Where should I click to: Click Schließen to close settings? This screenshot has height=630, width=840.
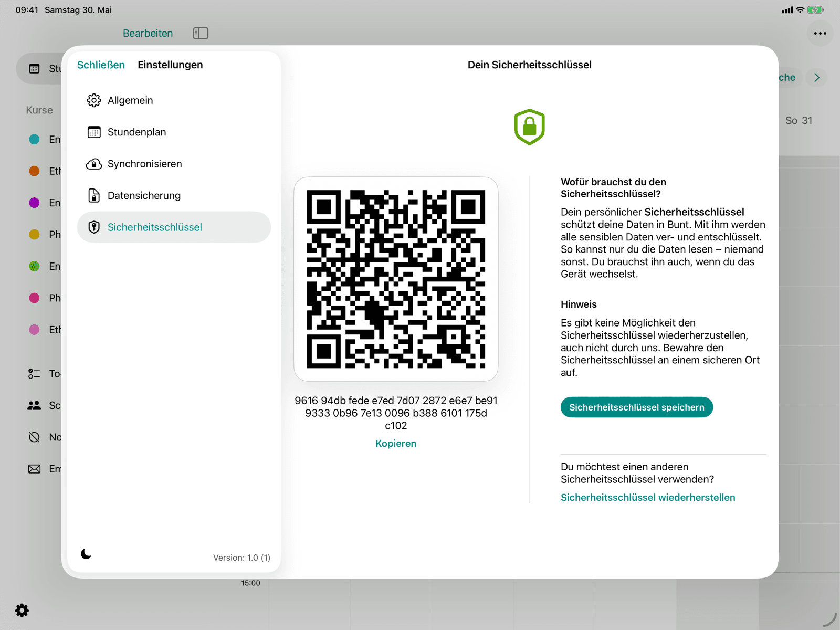tap(101, 65)
